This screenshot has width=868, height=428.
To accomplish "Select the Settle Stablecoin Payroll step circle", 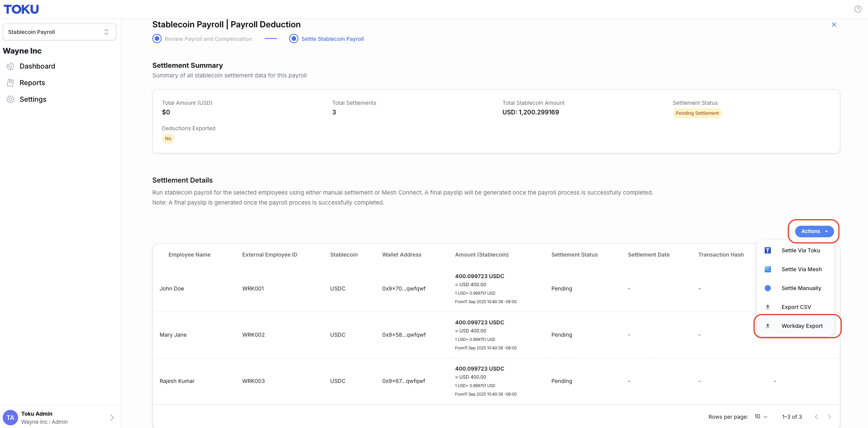I will click(294, 39).
